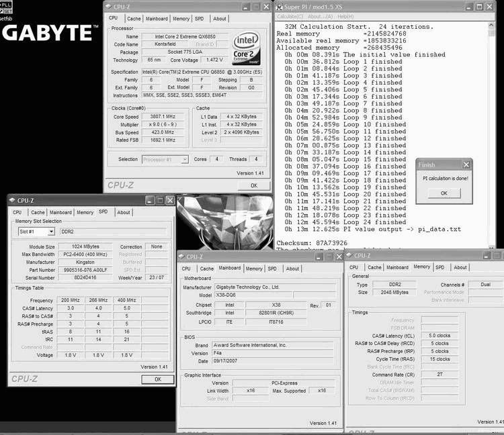Select the SPD tab in the Mainboard CPU-Z window
This screenshot has width=504, height=435.
(x=272, y=269)
